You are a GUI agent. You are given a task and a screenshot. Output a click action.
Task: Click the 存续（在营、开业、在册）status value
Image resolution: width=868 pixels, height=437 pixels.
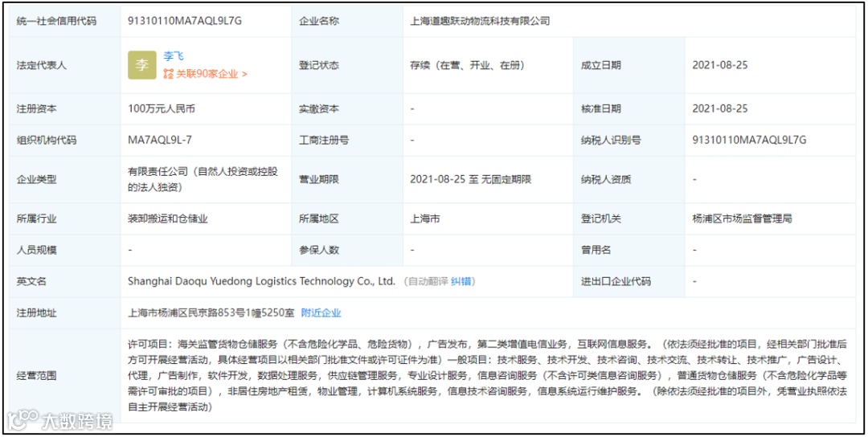467,65
